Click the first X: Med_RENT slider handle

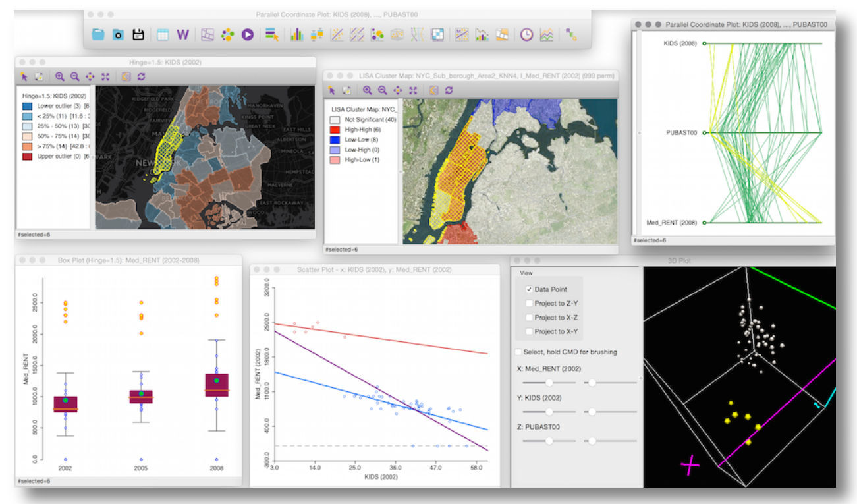pos(549,382)
